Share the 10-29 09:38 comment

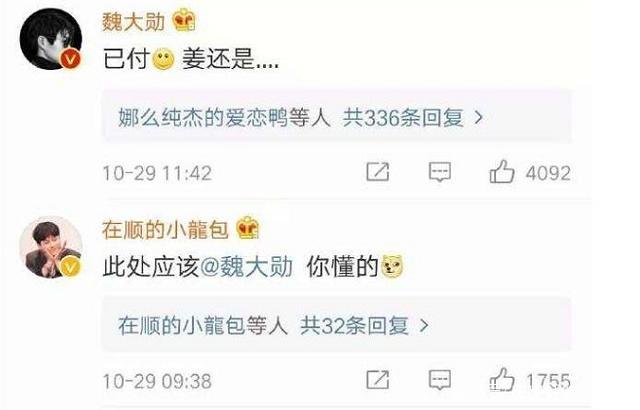pos(378,380)
